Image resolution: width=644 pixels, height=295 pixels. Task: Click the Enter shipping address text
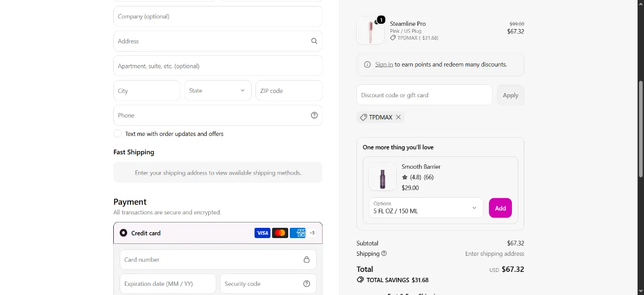coord(495,254)
